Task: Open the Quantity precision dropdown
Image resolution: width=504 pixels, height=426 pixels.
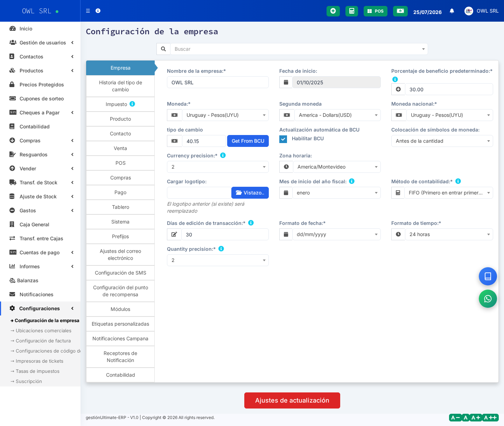Action: coord(218,260)
